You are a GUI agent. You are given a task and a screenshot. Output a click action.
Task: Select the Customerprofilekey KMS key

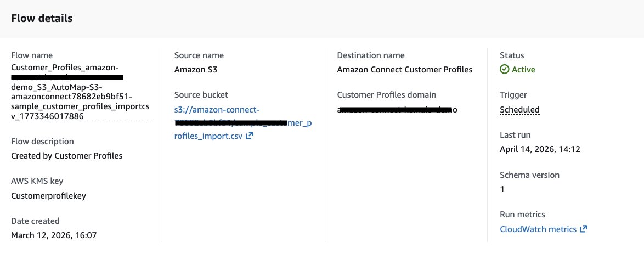pyautogui.click(x=48, y=196)
